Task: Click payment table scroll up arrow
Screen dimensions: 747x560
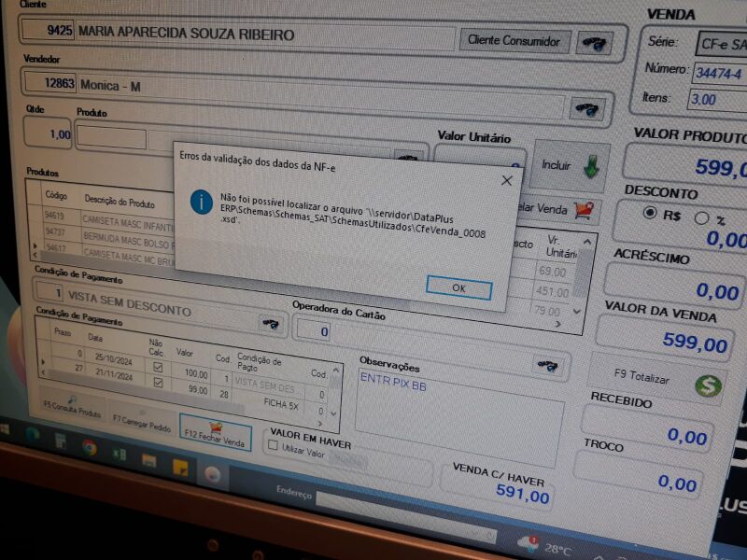Action: click(x=336, y=371)
